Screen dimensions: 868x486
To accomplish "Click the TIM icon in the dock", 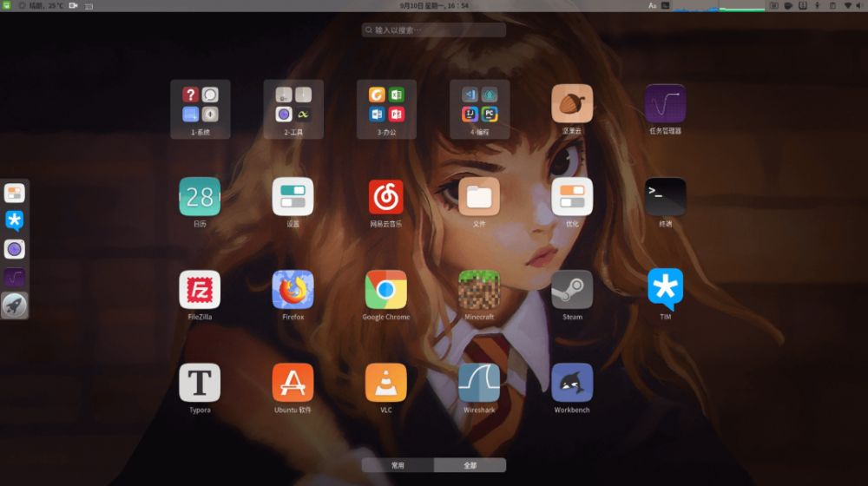I will (15, 220).
